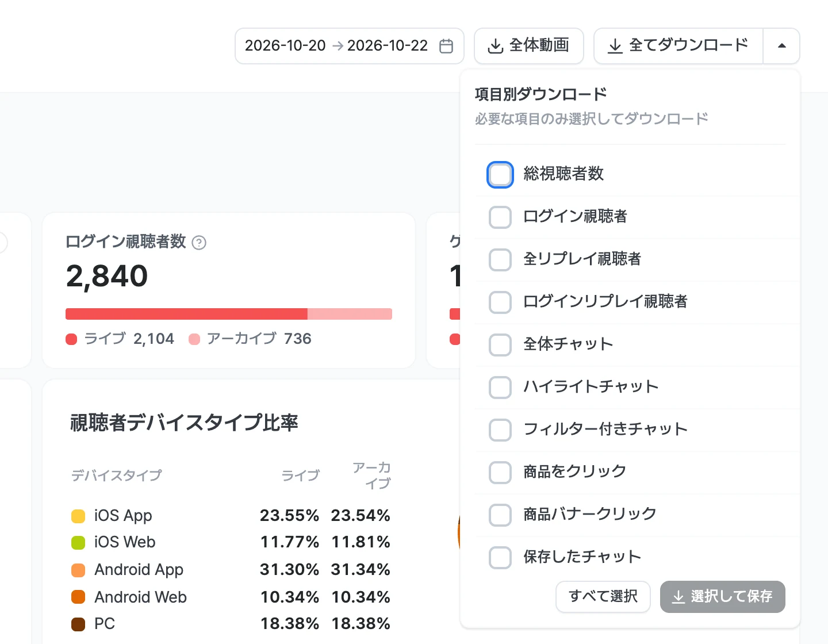The height and width of the screenshot is (644, 828).
Task: Check the 総視聴者数 checkbox
Action: coord(500,175)
